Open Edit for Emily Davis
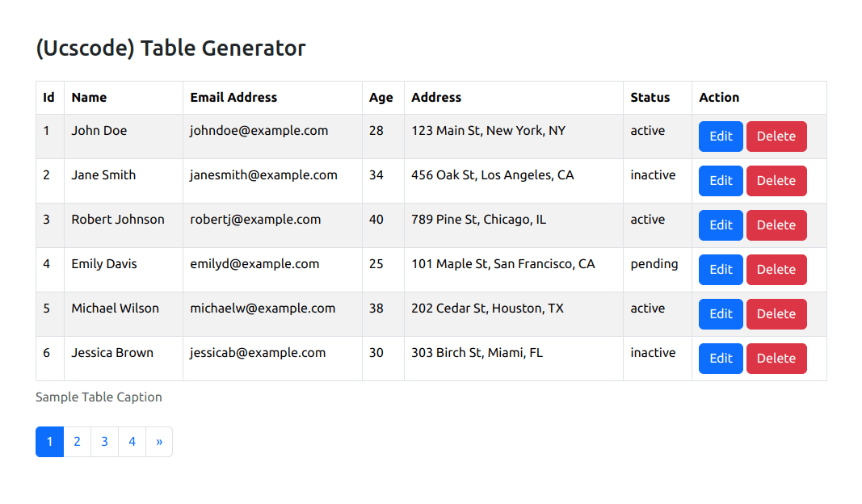 click(721, 270)
